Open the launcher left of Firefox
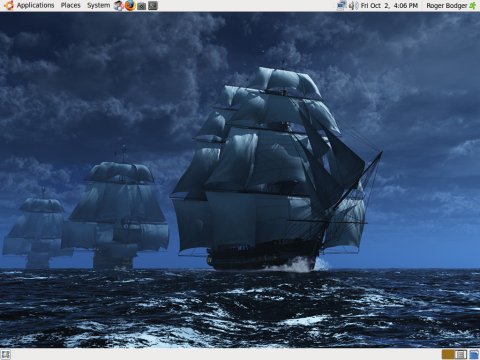 118,6
